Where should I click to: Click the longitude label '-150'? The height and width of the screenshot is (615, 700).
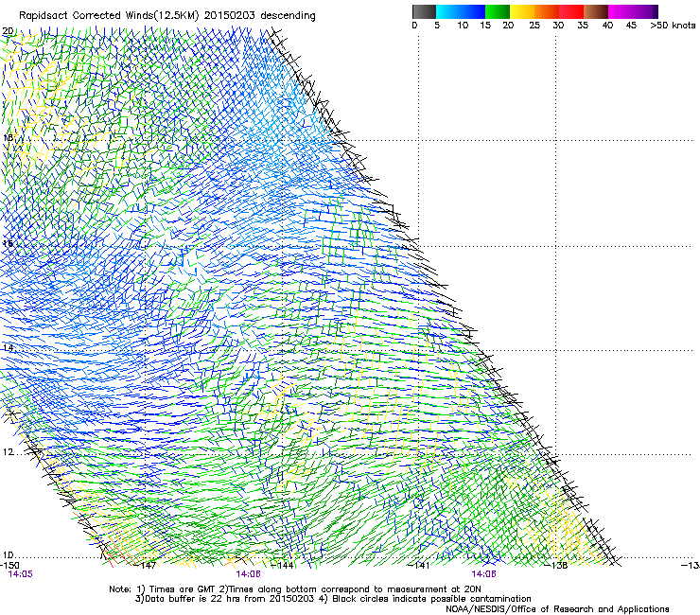tap(9, 566)
